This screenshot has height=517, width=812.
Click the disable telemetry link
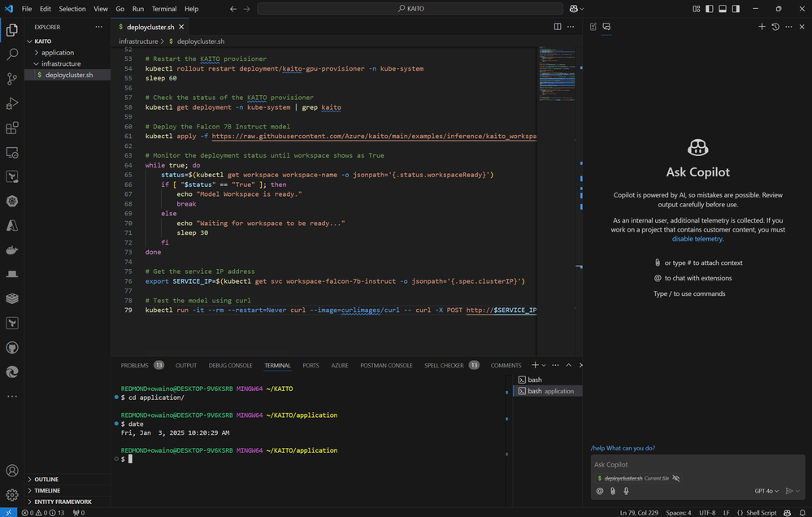(697, 239)
